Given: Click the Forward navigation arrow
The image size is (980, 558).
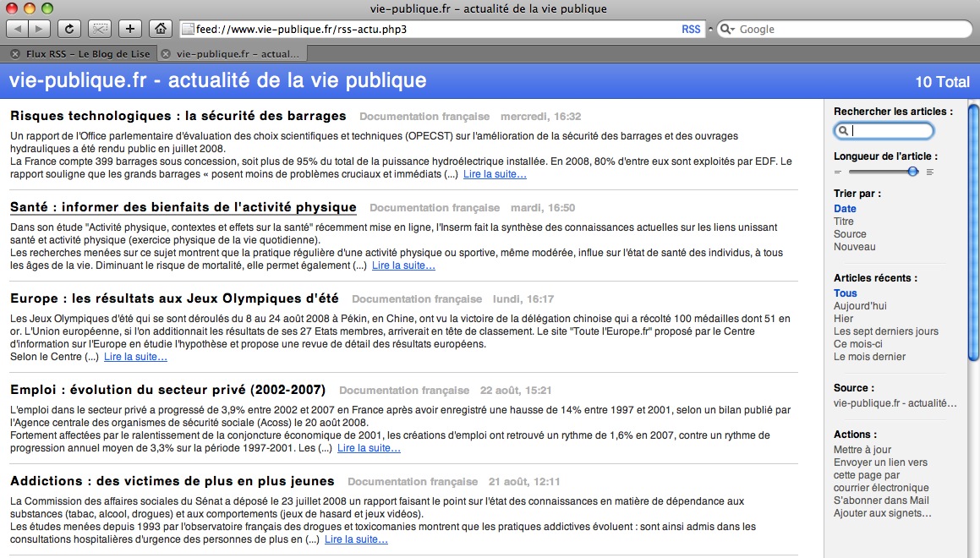Looking at the screenshot, I should tap(40, 29).
